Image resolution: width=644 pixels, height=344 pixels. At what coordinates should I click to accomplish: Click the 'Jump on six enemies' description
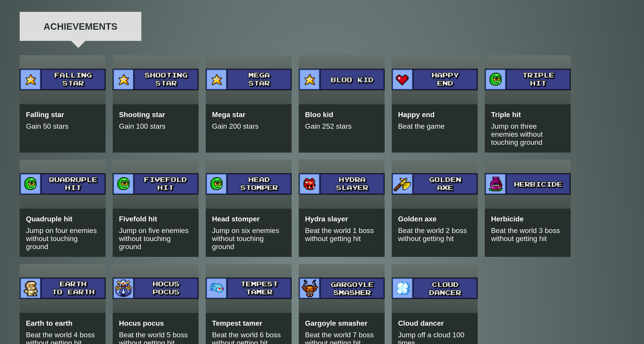coord(246,239)
